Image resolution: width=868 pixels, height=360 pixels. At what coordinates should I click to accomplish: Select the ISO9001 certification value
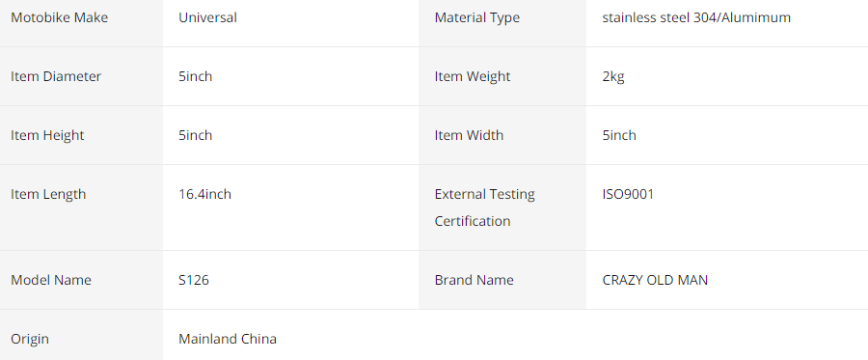(x=628, y=194)
